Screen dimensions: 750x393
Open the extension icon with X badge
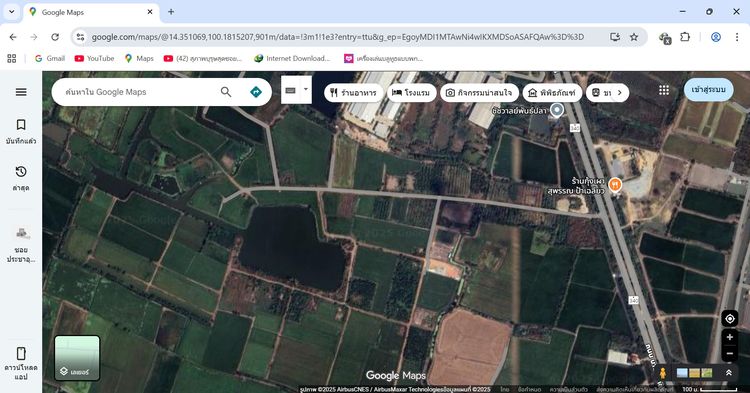pyautogui.click(x=664, y=38)
